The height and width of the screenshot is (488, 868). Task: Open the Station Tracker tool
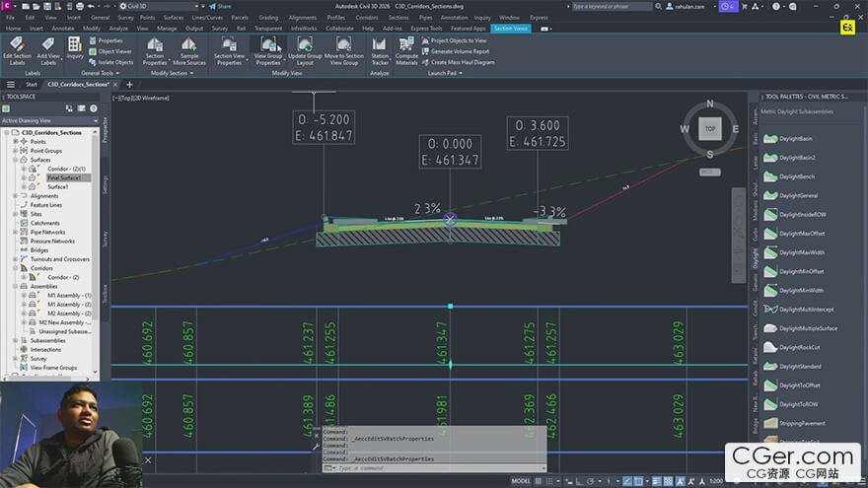(x=380, y=51)
